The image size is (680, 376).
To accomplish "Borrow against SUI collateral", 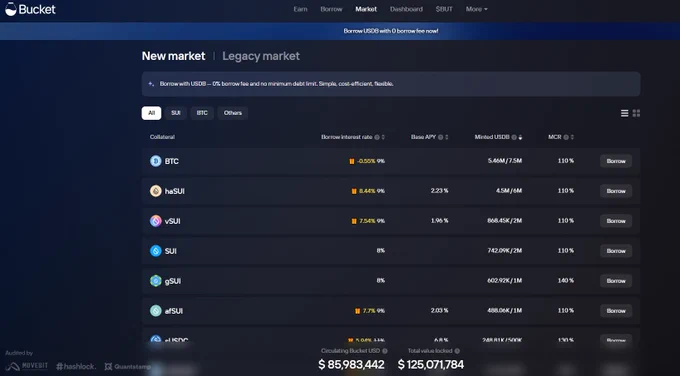I will click(x=616, y=251).
